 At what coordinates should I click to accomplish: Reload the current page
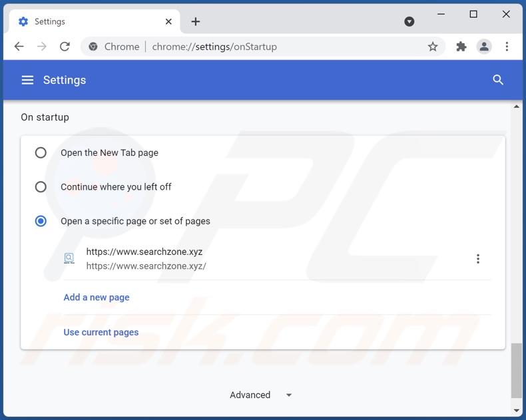click(x=65, y=47)
